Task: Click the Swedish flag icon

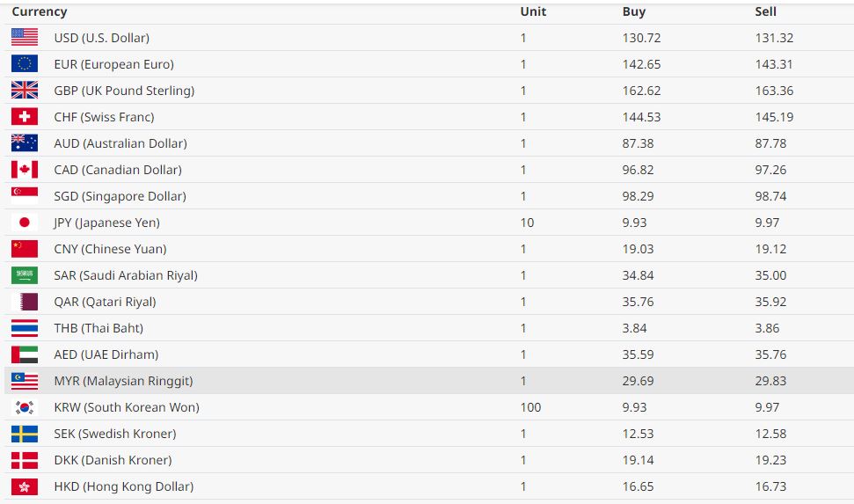Action: 25,434
